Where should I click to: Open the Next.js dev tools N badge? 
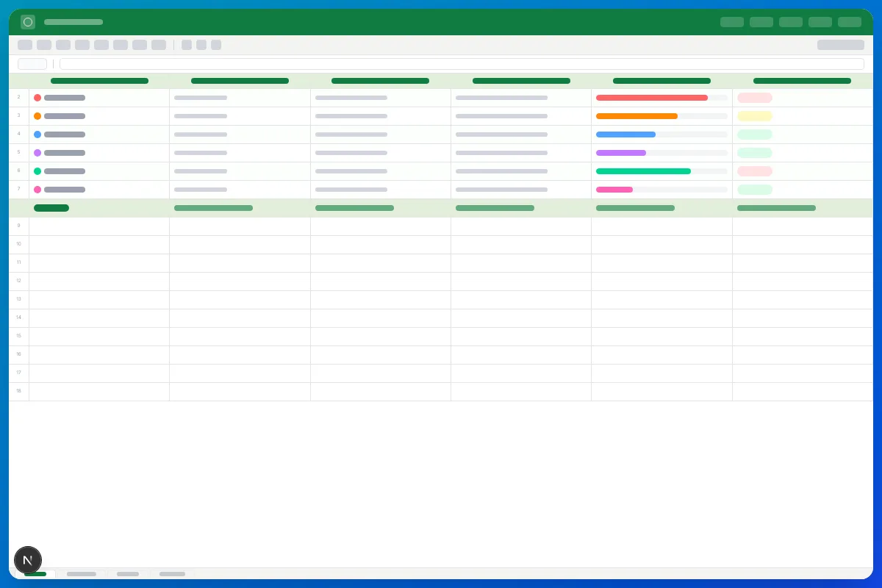tap(28, 560)
